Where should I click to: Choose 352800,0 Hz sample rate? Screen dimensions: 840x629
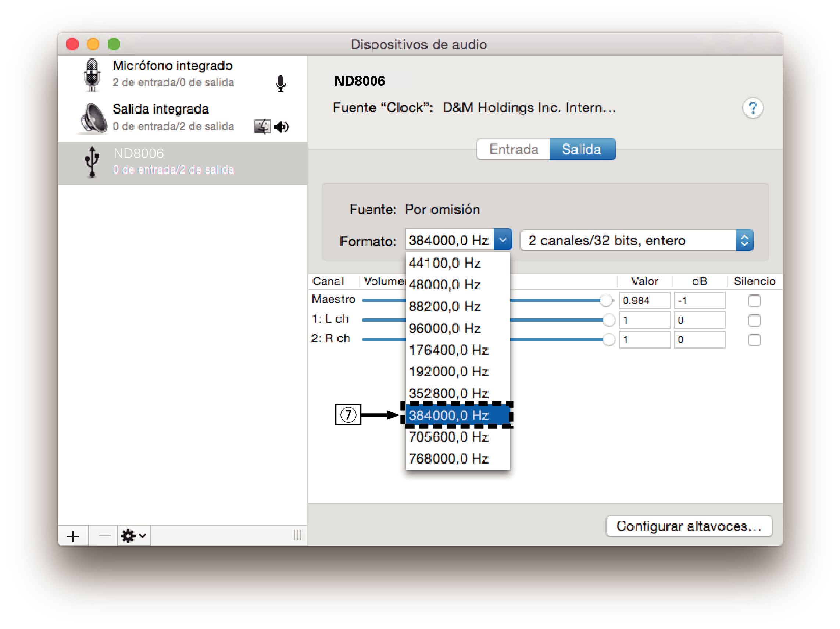click(x=458, y=393)
